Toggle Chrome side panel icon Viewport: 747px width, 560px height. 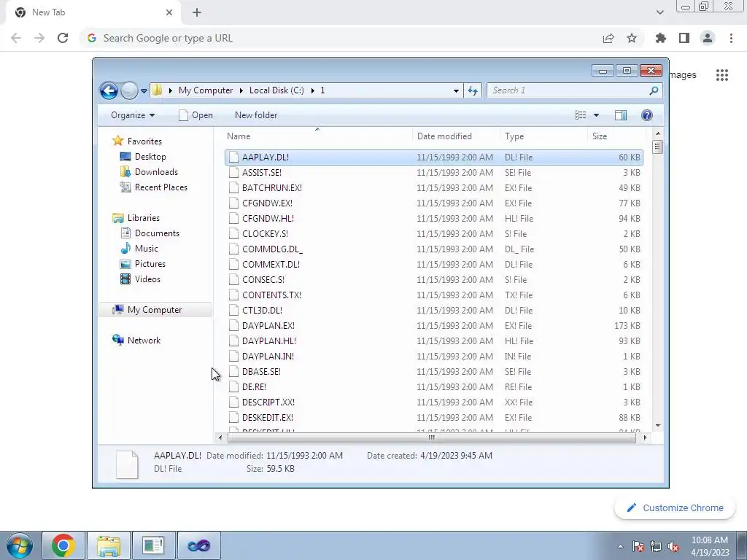pos(684,38)
